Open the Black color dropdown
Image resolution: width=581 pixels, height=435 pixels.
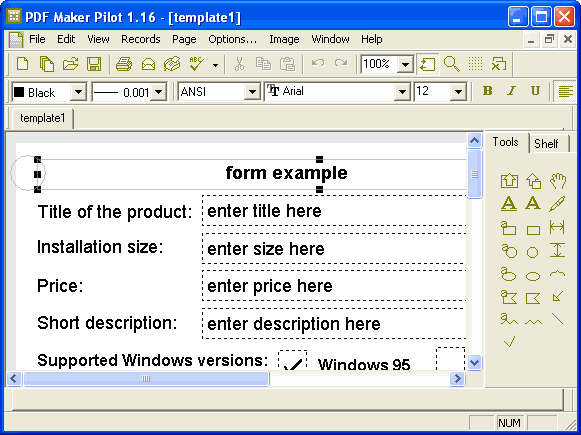point(79,92)
